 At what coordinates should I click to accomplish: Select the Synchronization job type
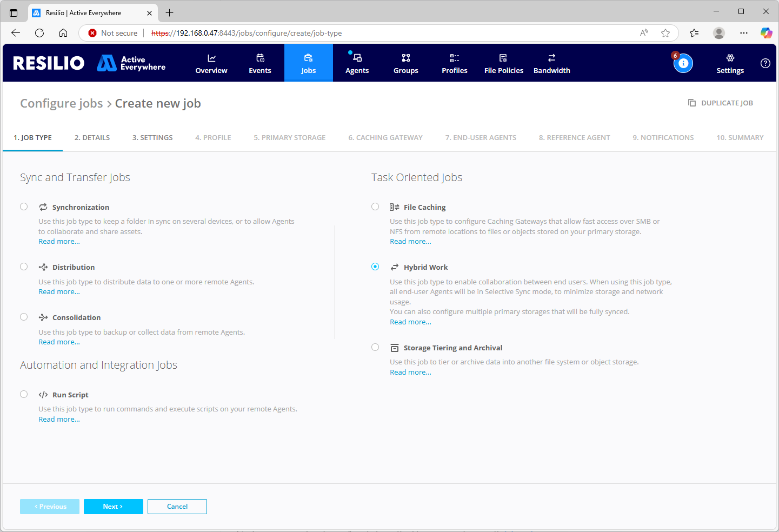click(24, 207)
